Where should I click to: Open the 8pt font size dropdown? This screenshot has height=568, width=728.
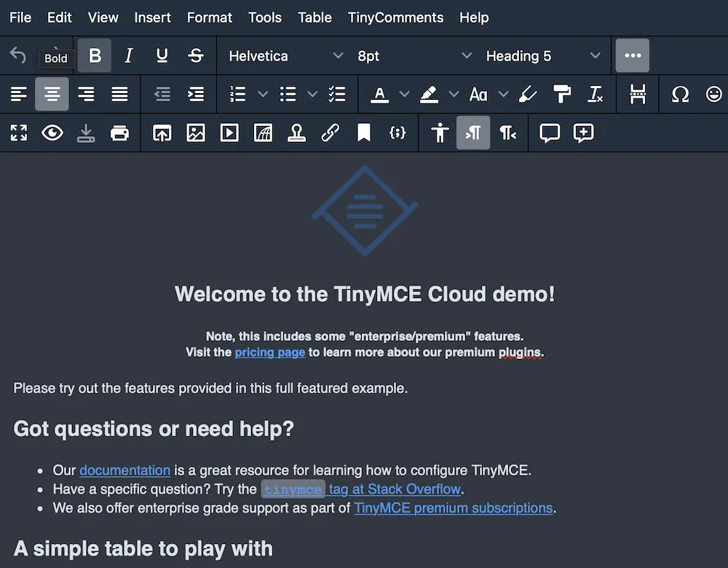(x=414, y=56)
